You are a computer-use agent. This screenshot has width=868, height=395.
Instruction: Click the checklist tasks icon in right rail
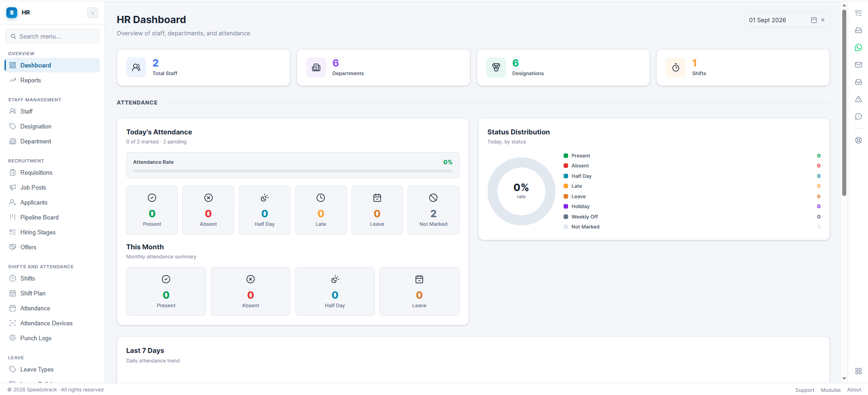(858, 13)
